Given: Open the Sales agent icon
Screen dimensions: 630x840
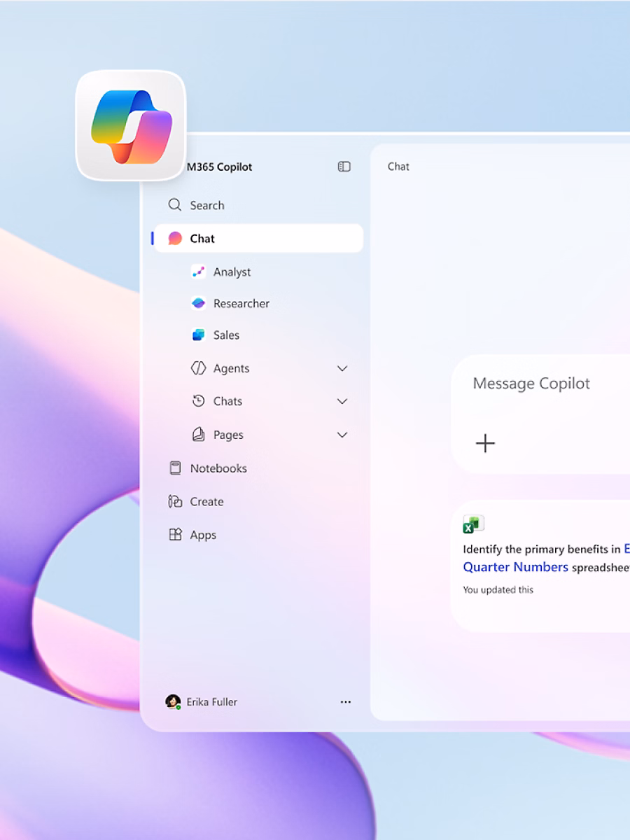Looking at the screenshot, I should coord(199,335).
